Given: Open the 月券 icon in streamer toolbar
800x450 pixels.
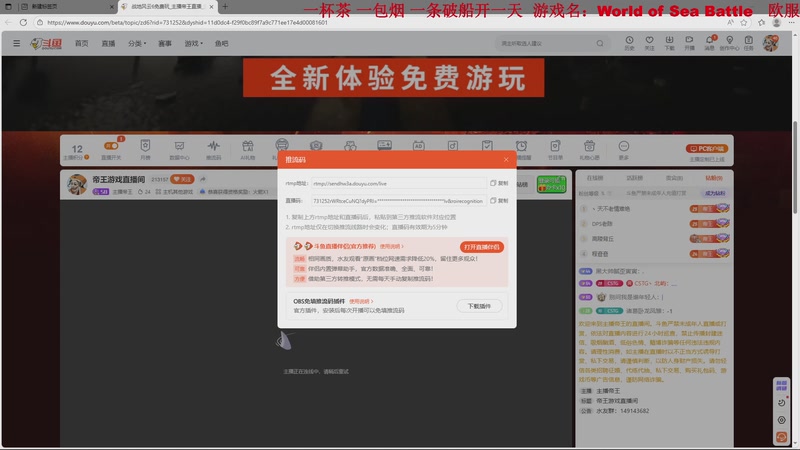Looking at the screenshot, I should (x=145, y=150).
